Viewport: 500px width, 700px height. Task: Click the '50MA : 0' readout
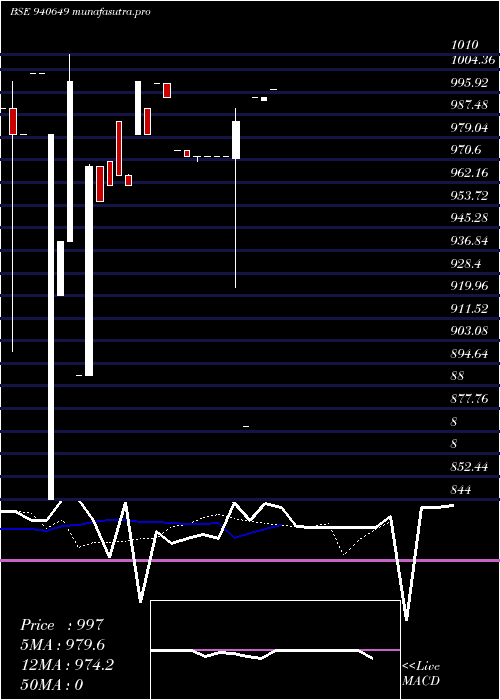[52, 685]
